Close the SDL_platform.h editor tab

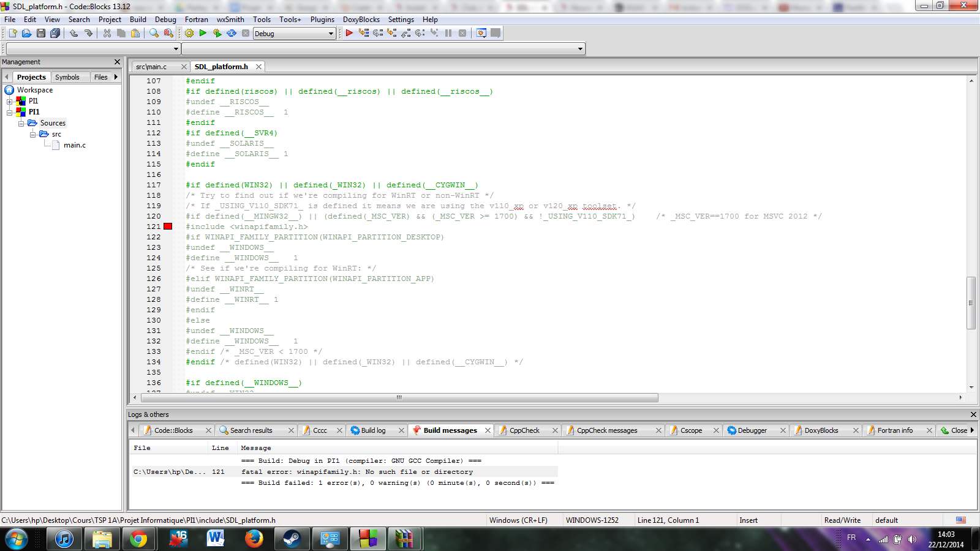259,67
